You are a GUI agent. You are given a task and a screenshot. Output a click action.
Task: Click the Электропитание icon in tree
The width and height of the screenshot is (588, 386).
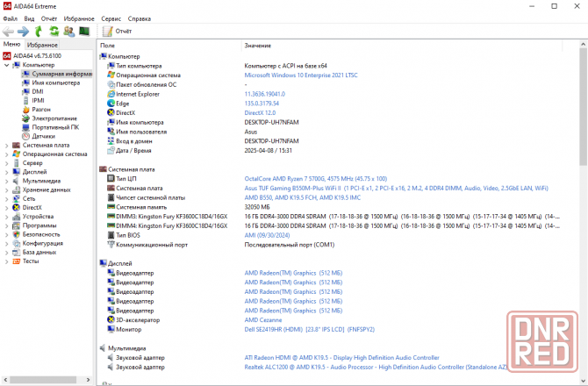click(25, 118)
